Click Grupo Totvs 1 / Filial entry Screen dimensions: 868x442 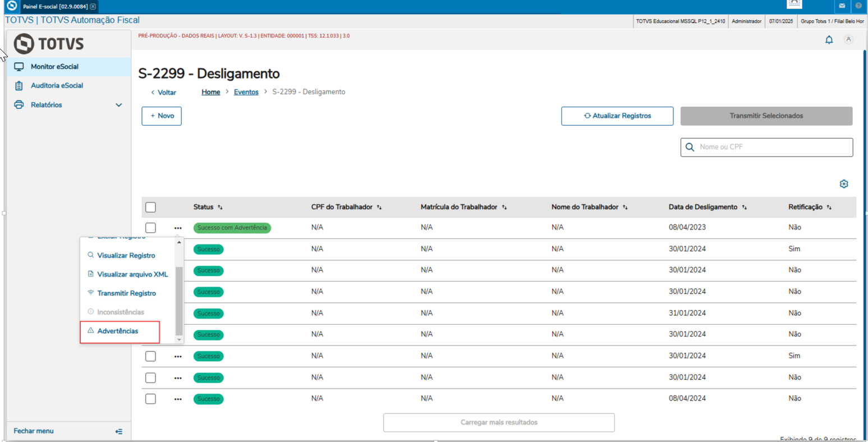832,21
